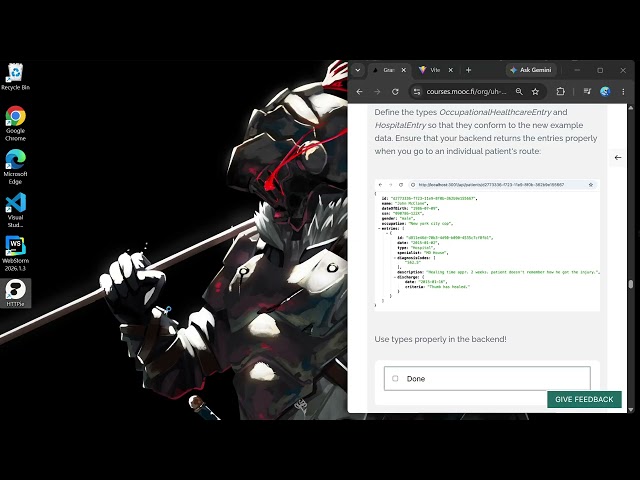Close the Chrome window
This screenshot has height=480, width=640.
623,70
